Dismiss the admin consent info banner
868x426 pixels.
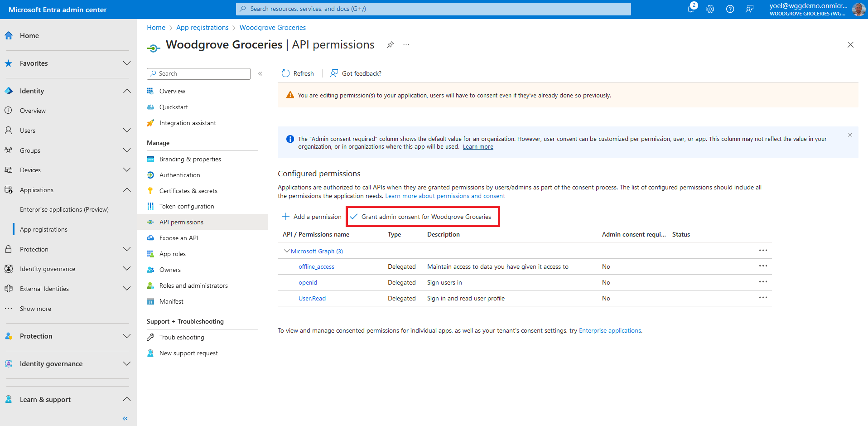click(850, 135)
